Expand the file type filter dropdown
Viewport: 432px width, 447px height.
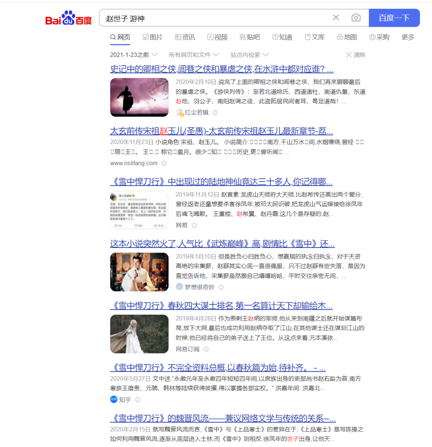point(194,55)
